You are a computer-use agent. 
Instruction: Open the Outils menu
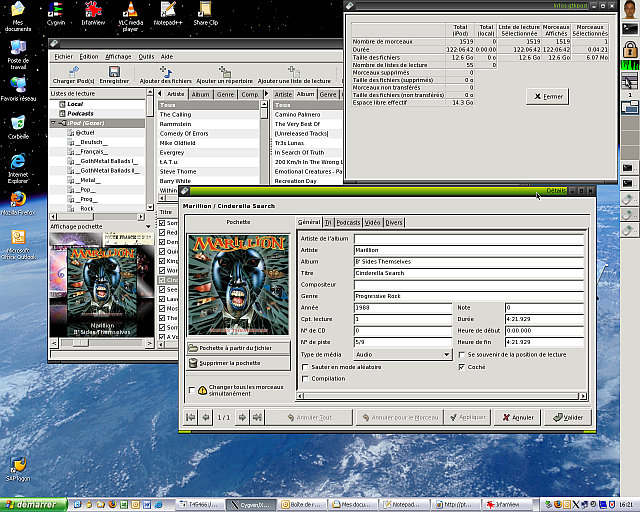[146, 57]
